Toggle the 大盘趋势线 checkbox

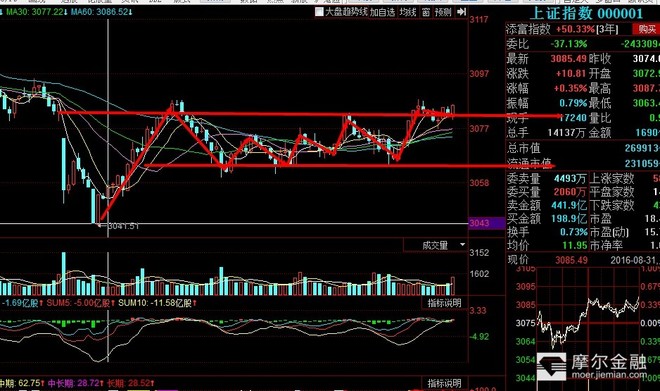(x=319, y=12)
